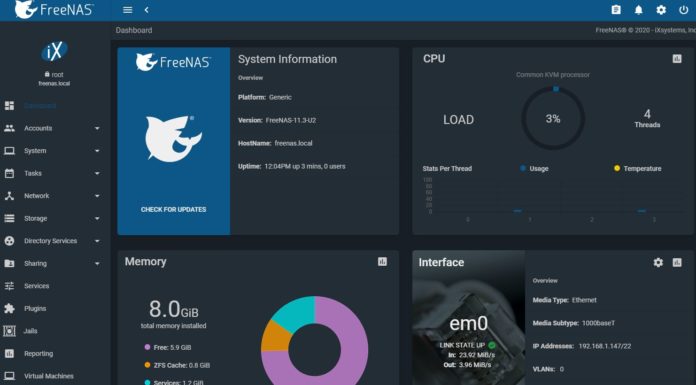
Task: Click the IP Addresses 192.168.1.147/22 value
Action: [605, 346]
